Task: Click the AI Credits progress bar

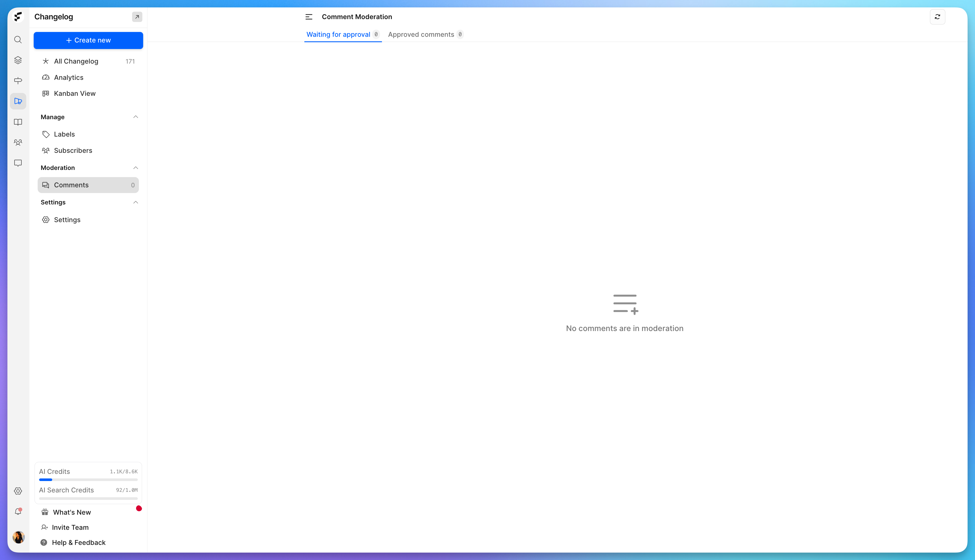Action: 88,480
